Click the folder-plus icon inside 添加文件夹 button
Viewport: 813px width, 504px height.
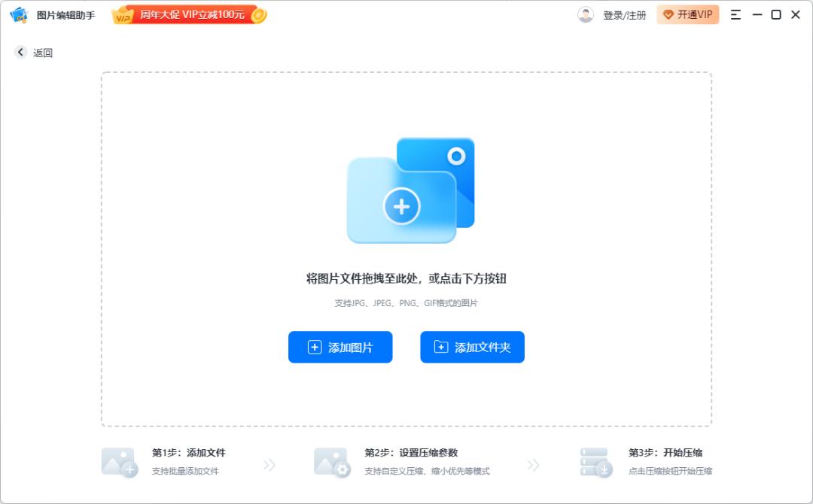[x=441, y=347]
